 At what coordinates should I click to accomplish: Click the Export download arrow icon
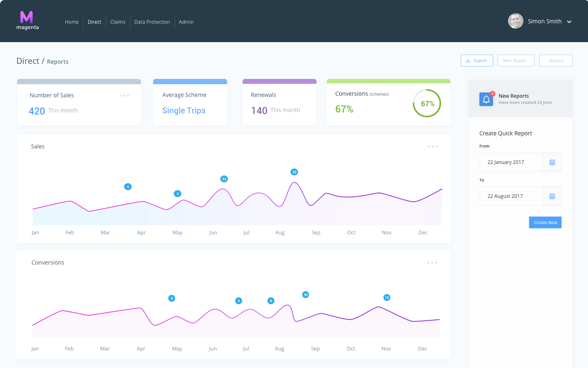click(x=468, y=61)
